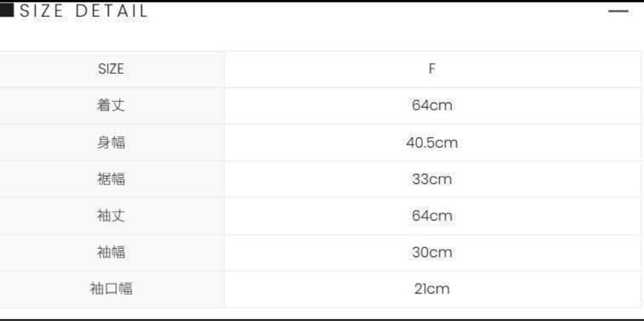Viewport: 644px width, 321px height.
Task: Select the 30cm measurement value
Action: [432, 253]
